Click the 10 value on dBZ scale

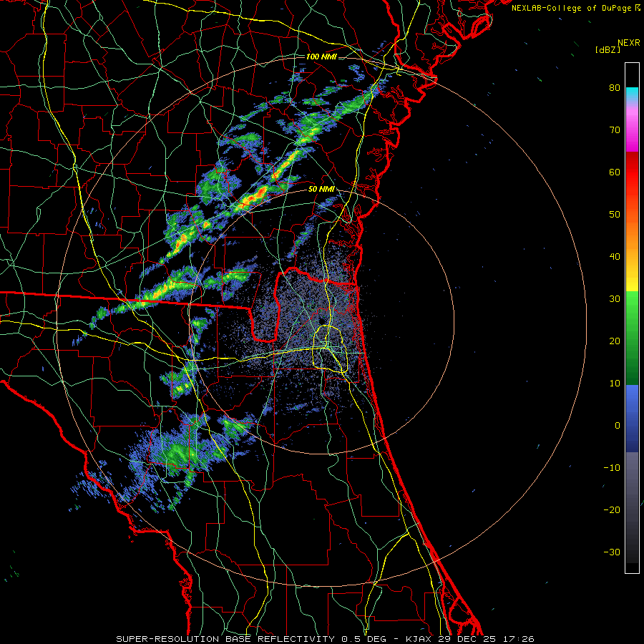pyautogui.click(x=615, y=384)
